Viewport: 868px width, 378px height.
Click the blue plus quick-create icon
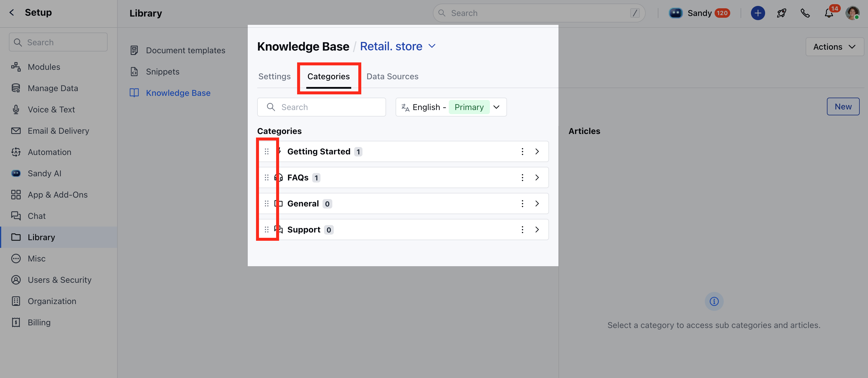(x=757, y=13)
